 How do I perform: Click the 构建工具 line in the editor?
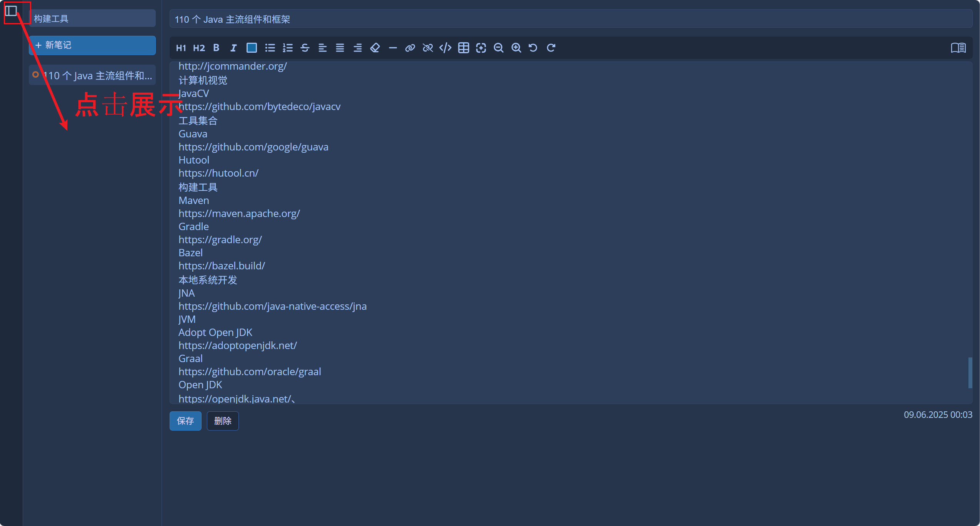point(198,187)
